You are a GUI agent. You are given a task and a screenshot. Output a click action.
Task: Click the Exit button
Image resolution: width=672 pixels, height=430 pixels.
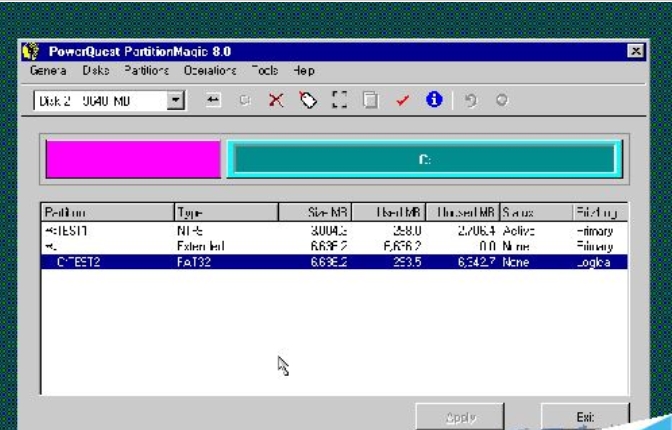point(588,416)
